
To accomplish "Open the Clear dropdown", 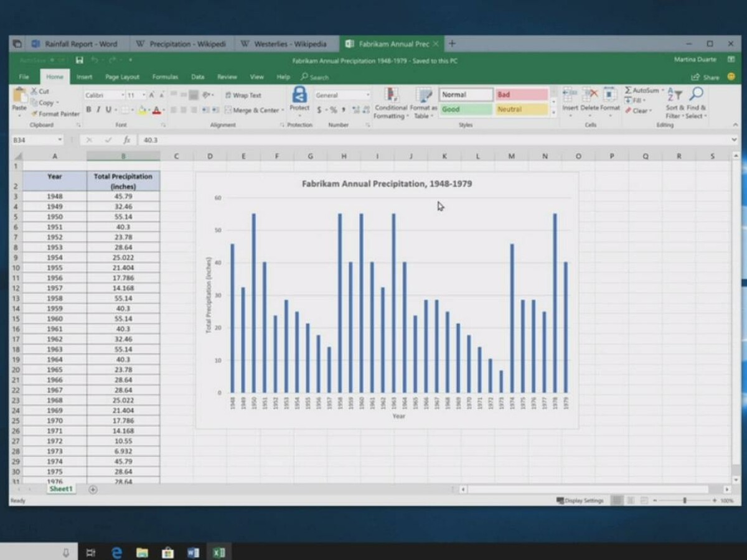I will point(638,111).
